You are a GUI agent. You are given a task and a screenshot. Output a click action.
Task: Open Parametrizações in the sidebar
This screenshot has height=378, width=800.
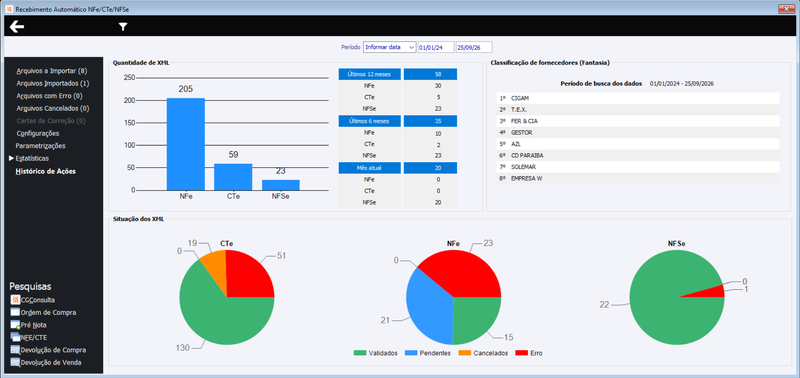pos(40,146)
